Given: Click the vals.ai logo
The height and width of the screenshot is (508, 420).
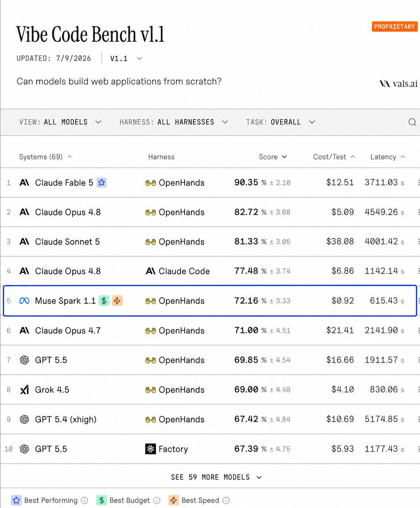Looking at the screenshot, I should click(398, 84).
